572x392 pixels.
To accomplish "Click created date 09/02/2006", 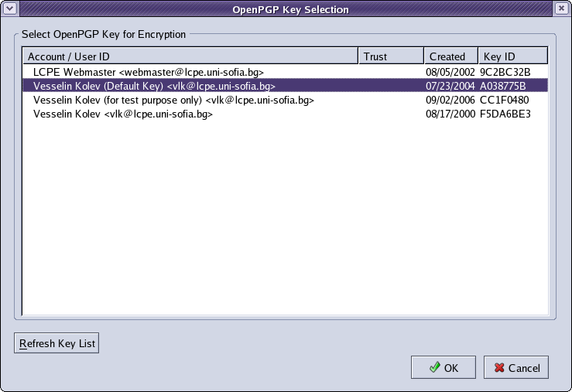I will pyautogui.click(x=450, y=100).
